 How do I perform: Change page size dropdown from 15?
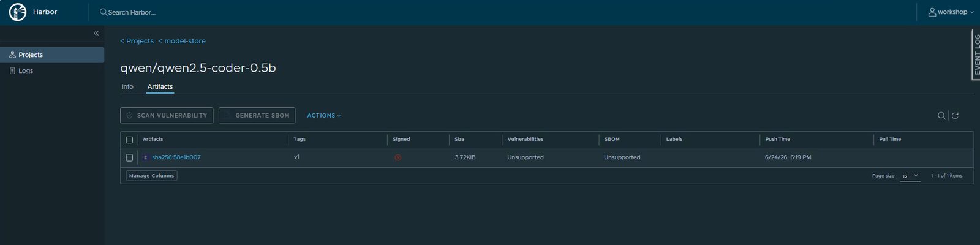click(910, 176)
